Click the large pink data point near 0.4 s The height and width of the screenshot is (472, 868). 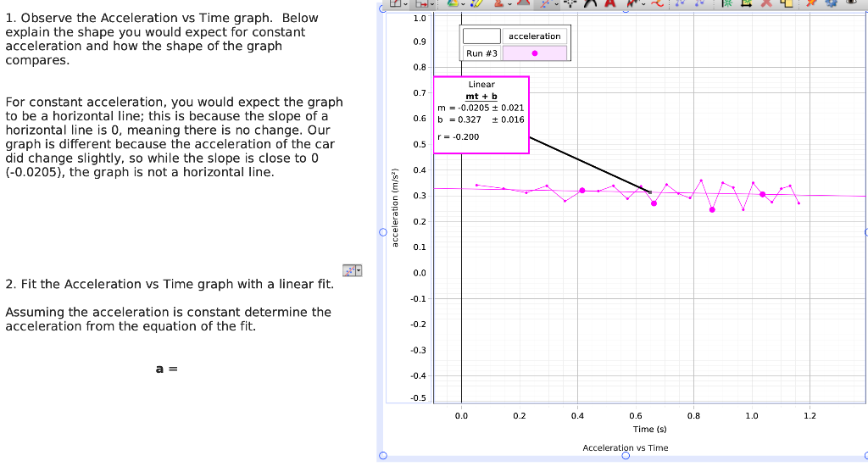pyautogui.click(x=581, y=191)
